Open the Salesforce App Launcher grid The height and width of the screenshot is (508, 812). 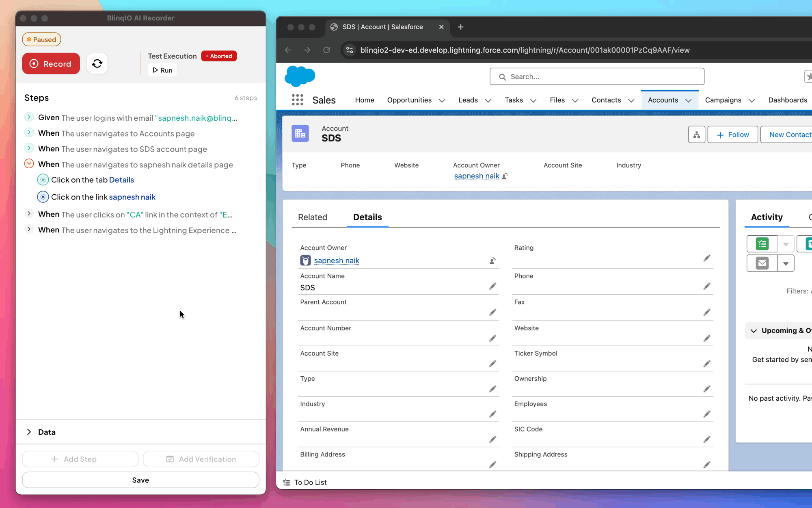[x=297, y=100]
